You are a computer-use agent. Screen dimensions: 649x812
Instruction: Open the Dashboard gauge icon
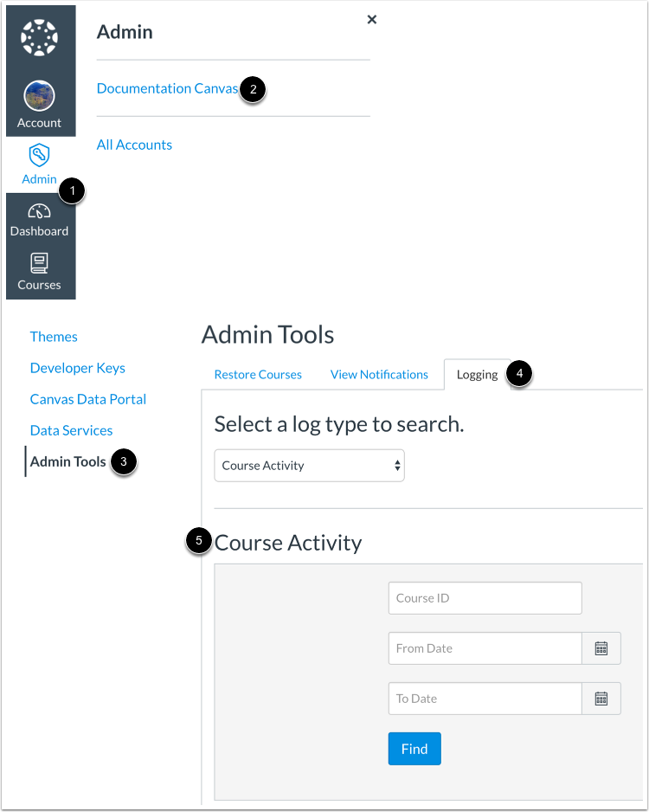tap(39, 211)
